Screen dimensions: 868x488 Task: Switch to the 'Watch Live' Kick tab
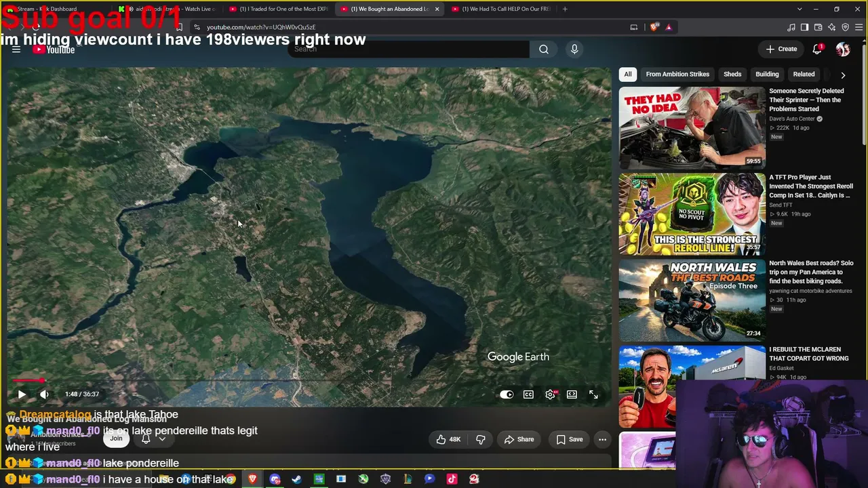coord(167,9)
